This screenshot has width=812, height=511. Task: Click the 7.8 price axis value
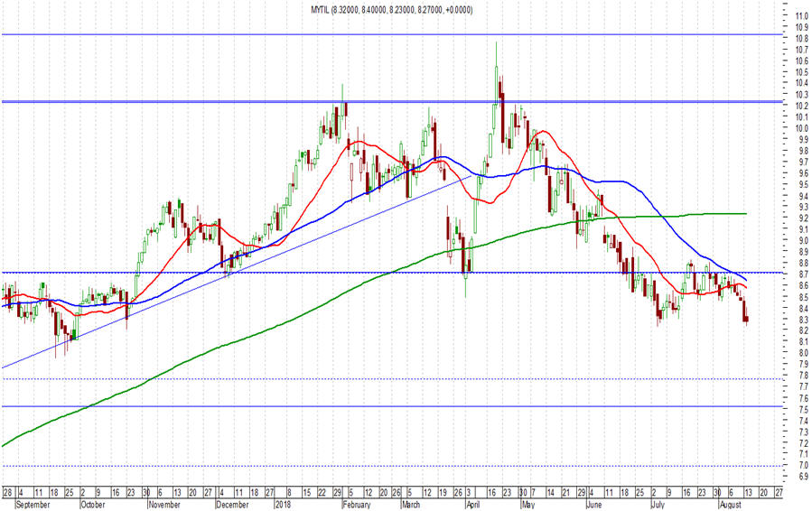804,375
